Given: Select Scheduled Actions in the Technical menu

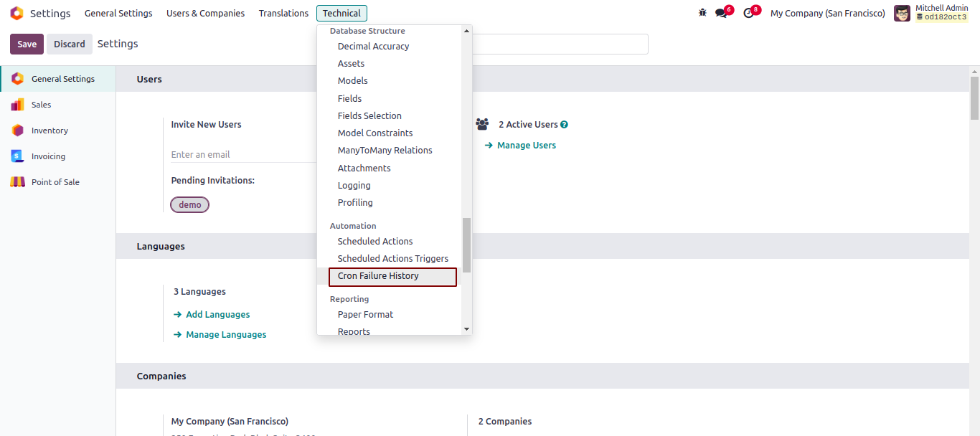Looking at the screenshot, I should [x=375, y=242].
